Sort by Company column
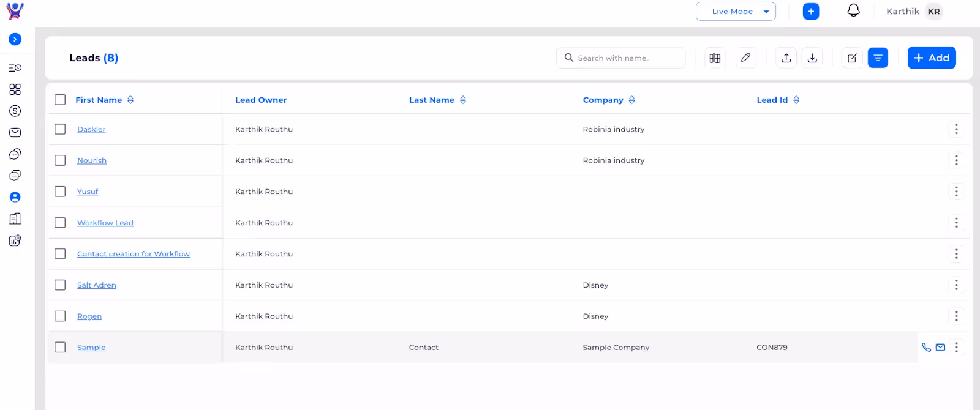The width and height of the screenshot is (980, 410). (x=631, y=100)
